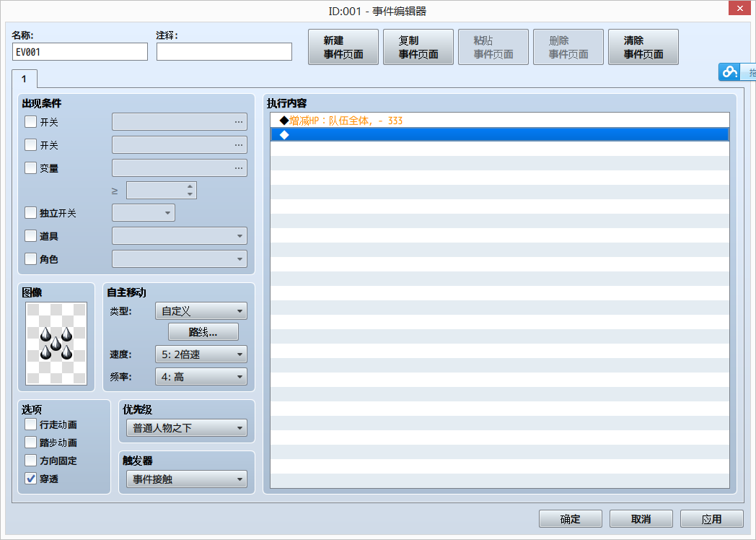This screenshot has width=756, height=540.
Task: Open the 独立开关 letter dropdown
Action: [144, 213]
